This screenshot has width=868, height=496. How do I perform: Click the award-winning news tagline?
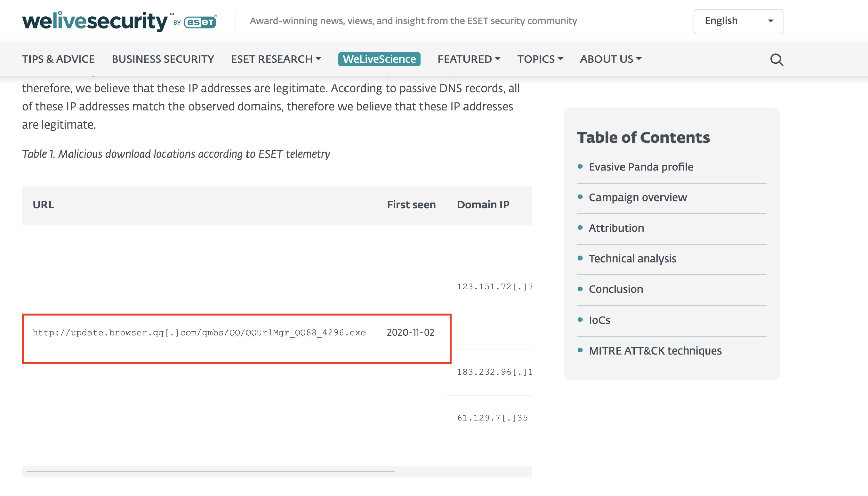click(x=413, y=21)
